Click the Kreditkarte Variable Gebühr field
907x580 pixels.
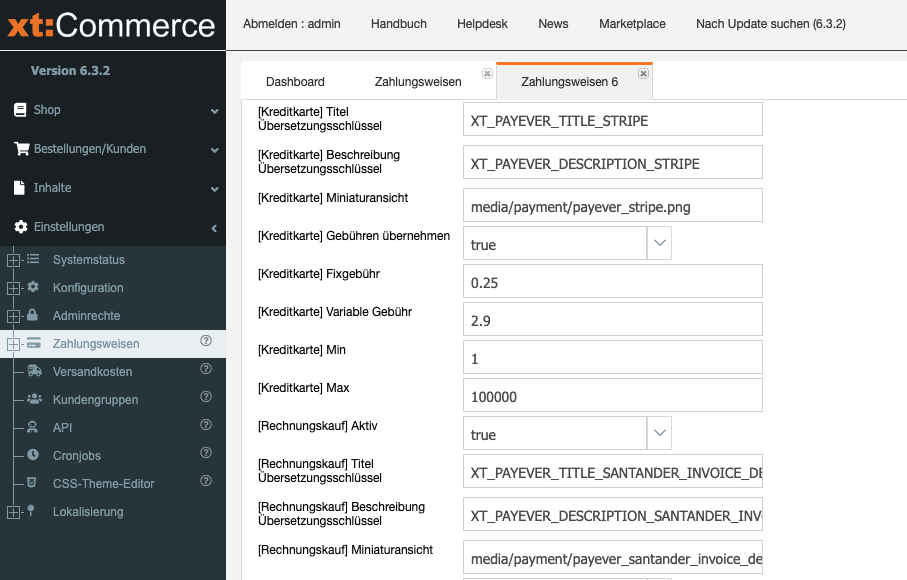(x=613, y=319)
